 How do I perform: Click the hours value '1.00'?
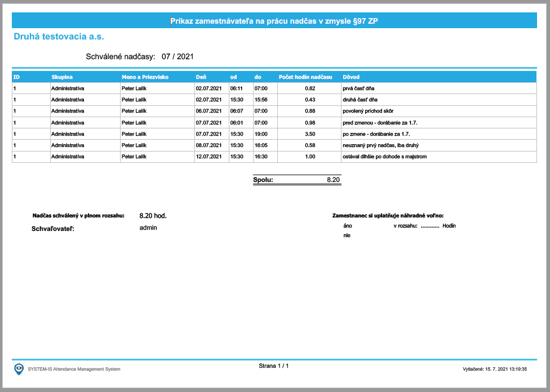click(x=310, y=157)
